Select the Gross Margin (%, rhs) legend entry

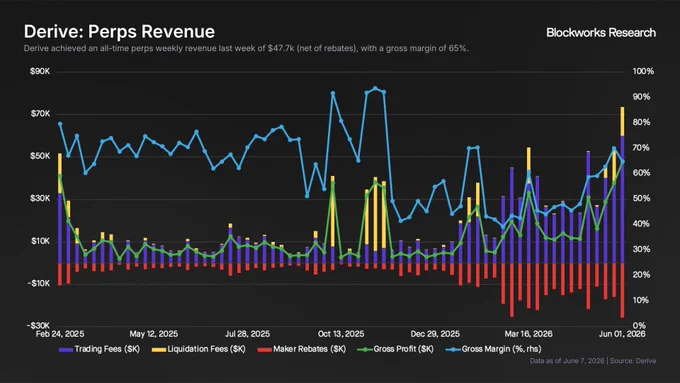pyautogui.click(x=494, y=349)
